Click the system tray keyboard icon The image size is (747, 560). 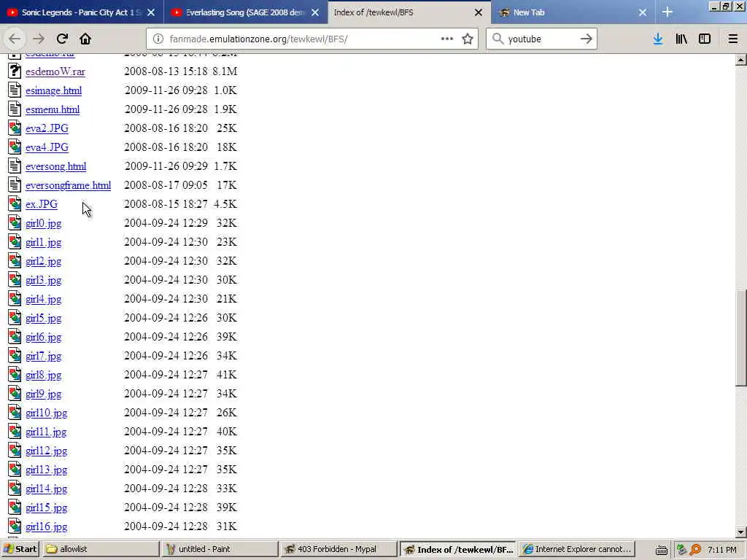tap(661, 550)
